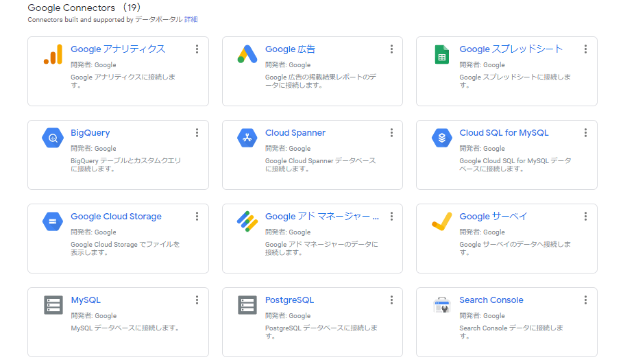Click description 'Google 広告の掲載結果レポートのデータに接続します。'

coord(321,81)
